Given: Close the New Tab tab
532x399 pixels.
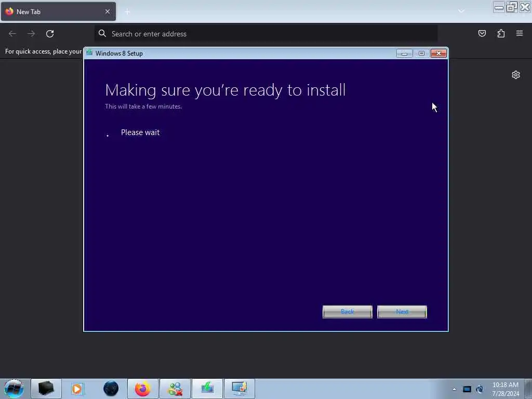Looking at the screenshot, I should (x=108, y=11).
